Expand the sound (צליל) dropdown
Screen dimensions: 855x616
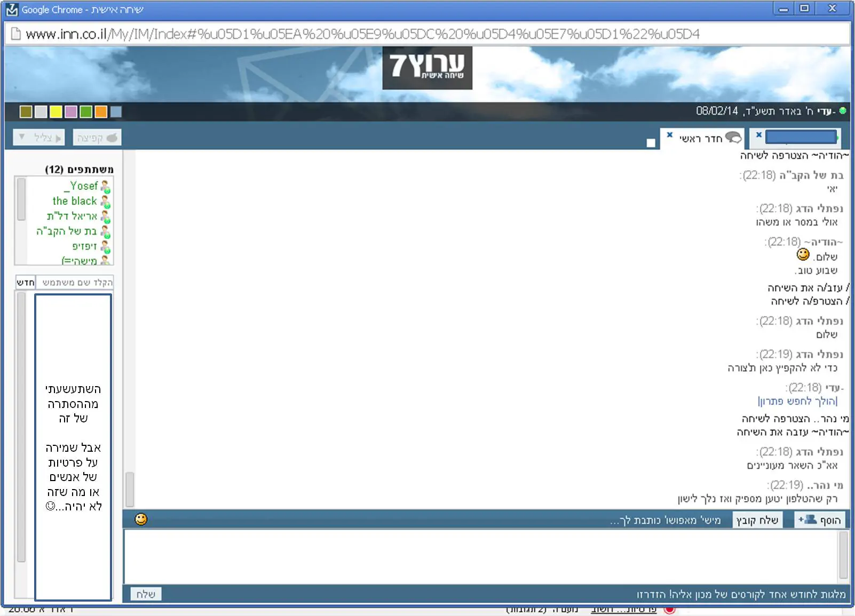[x=22, y=138]
